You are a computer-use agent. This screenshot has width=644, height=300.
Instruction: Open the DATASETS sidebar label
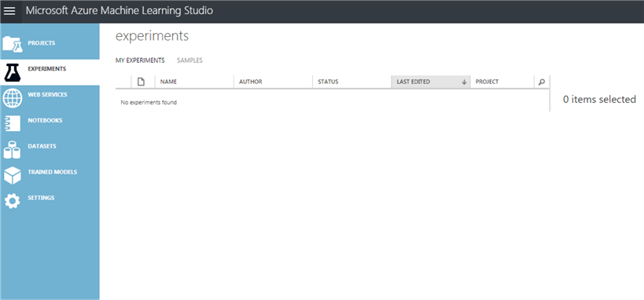(x=42, y=146)
